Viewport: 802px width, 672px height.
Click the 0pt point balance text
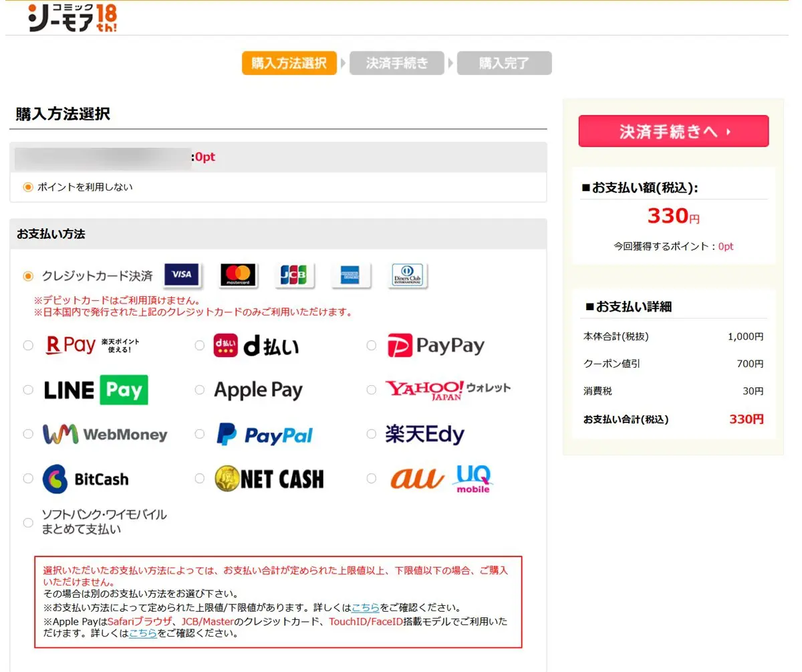(x=205, y=157)
